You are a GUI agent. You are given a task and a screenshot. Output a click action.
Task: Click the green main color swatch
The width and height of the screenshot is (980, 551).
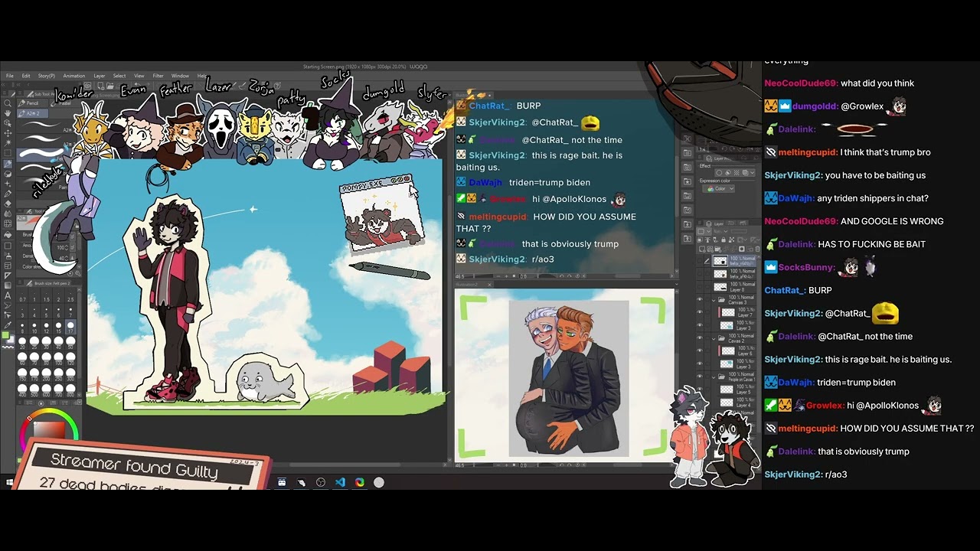[x=5, y=336]
